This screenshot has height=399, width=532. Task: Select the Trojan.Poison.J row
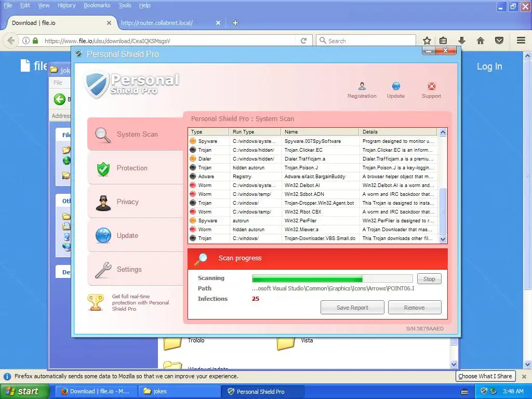[x=313, y=168]
